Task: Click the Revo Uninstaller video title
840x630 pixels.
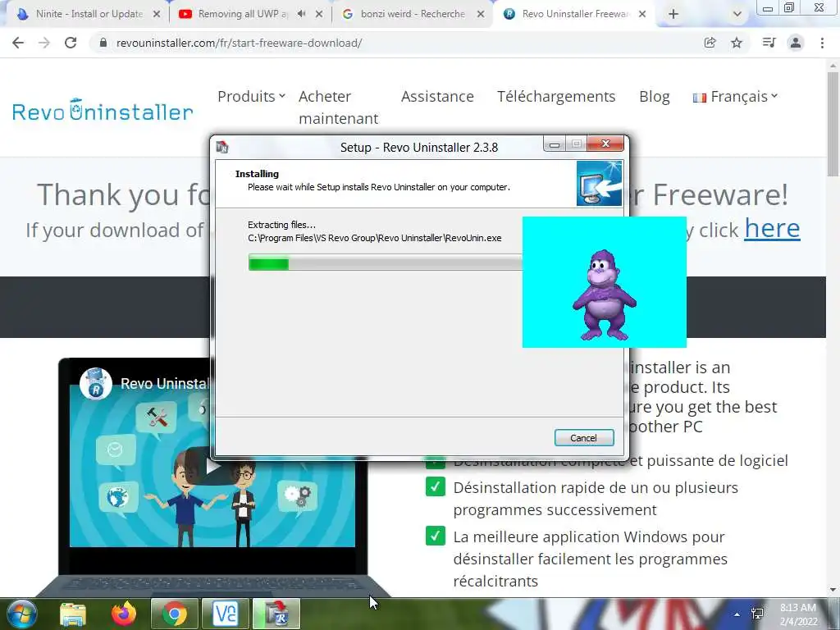Action: point(165,384)
